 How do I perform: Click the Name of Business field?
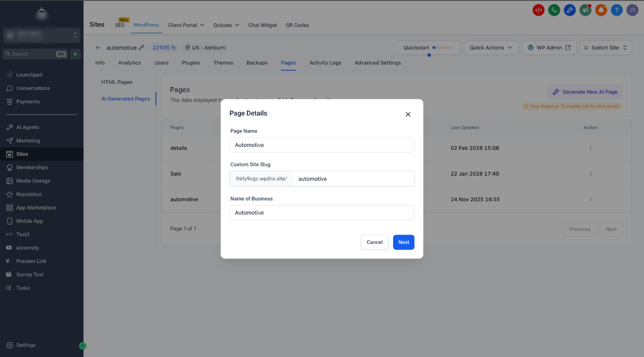(x=322, y=213)
